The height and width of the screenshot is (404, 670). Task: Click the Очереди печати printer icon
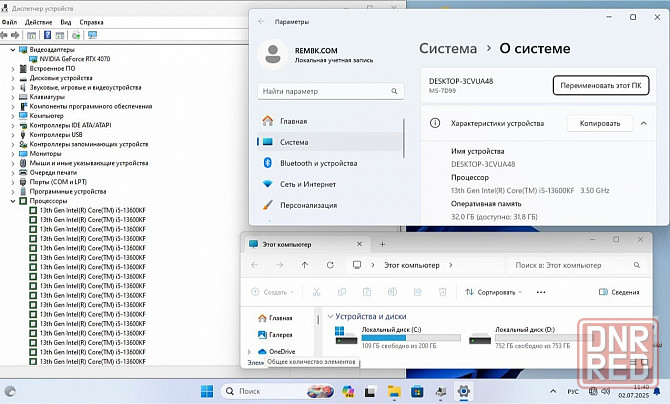click(23, 172)
